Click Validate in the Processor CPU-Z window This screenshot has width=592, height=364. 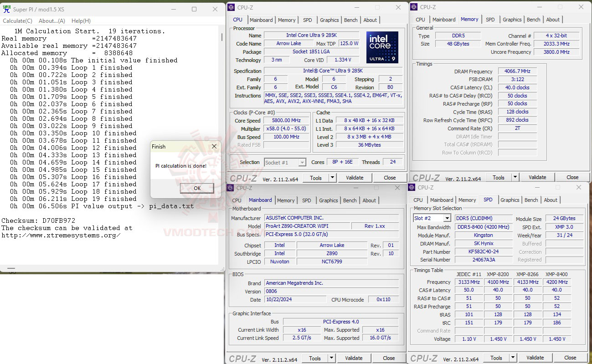click(355, 178)
